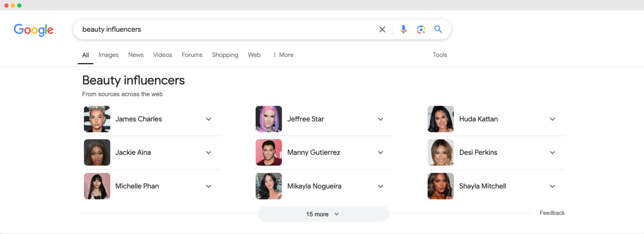Click Shayla Mitchell thumbnail photo
This screenshot has height=234, width=644.
[x=441, y=186]
